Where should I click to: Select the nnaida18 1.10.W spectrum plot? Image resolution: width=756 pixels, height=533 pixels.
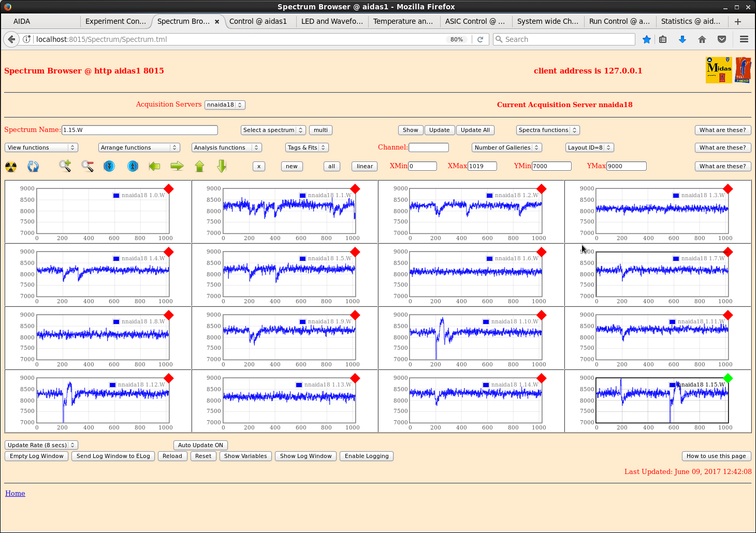coord(476,337)
